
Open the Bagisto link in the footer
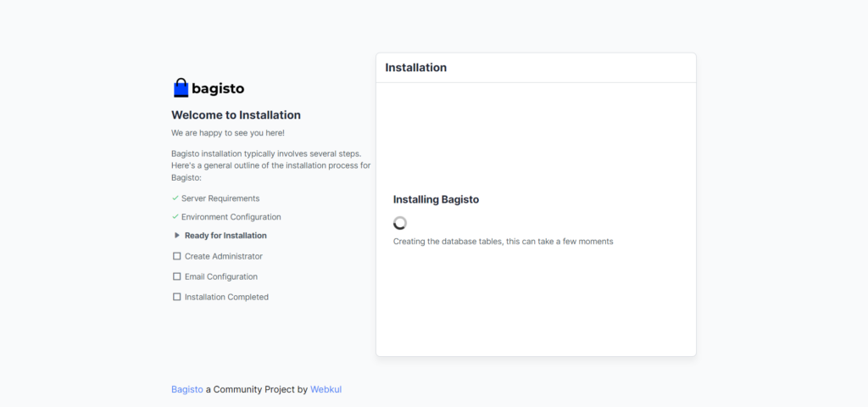click(187, 389)
